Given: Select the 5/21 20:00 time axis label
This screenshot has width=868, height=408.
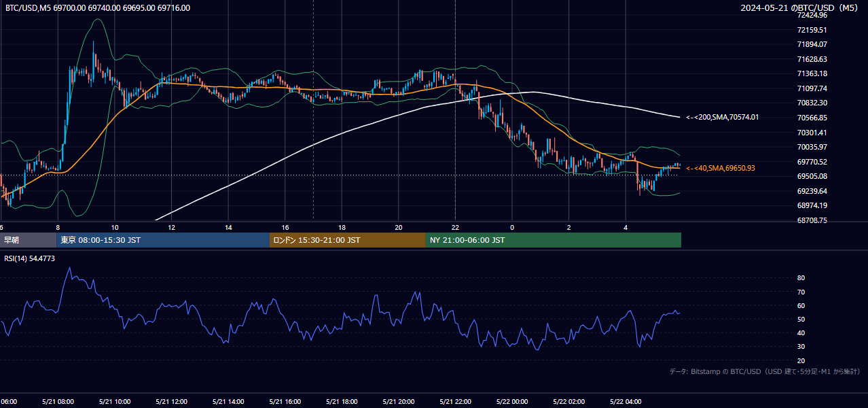Looking at the screenshot, I should pos(399,402).
